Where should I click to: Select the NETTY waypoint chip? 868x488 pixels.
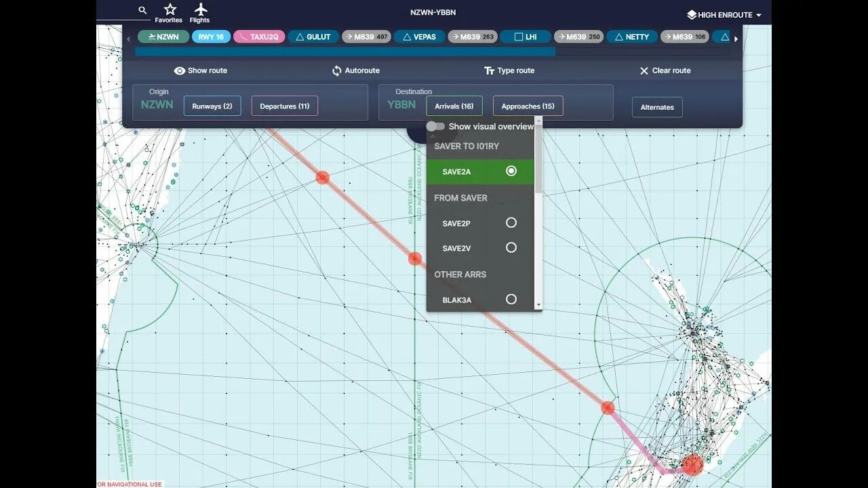pos(632,37)
